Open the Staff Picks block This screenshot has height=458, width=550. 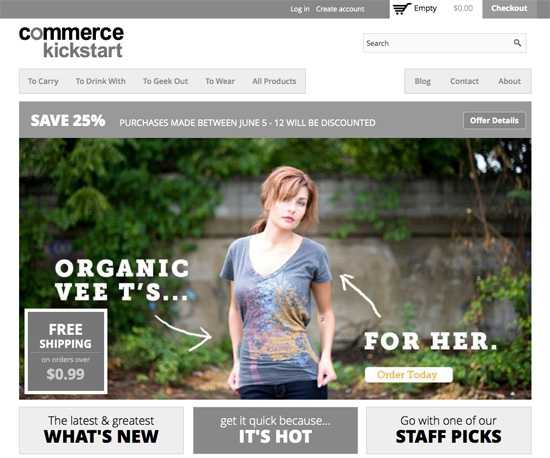tap(449, 430)
